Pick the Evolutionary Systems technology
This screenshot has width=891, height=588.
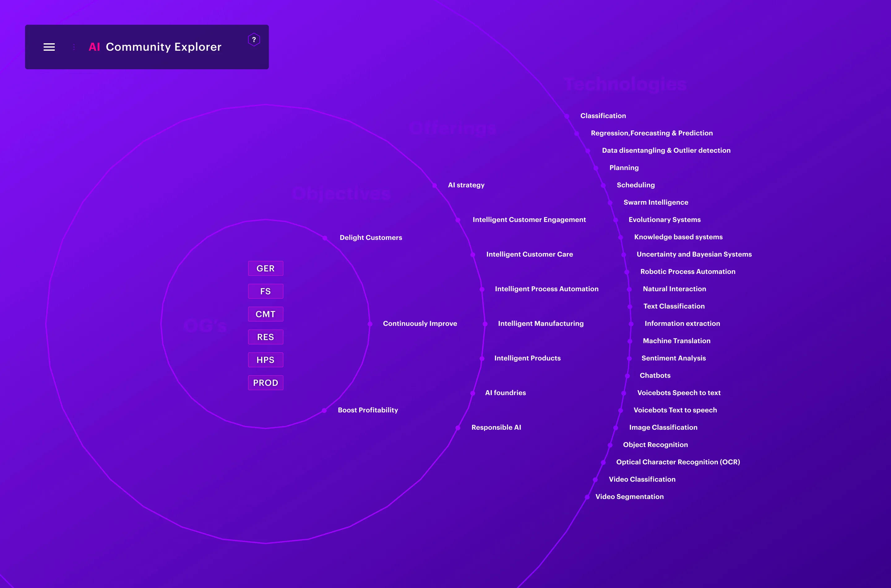coord(665,219)
